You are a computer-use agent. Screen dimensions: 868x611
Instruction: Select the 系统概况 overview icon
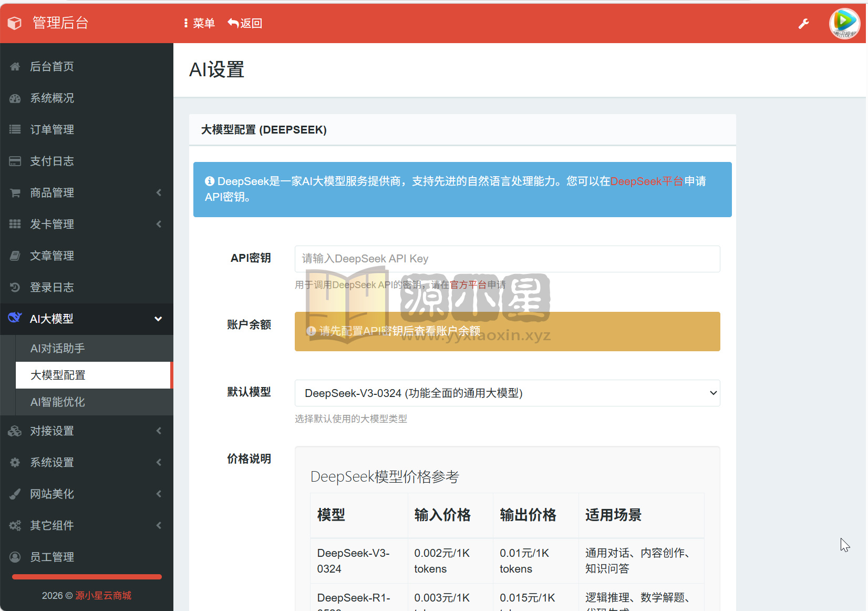pyautogui.click(x=15, y=98)
